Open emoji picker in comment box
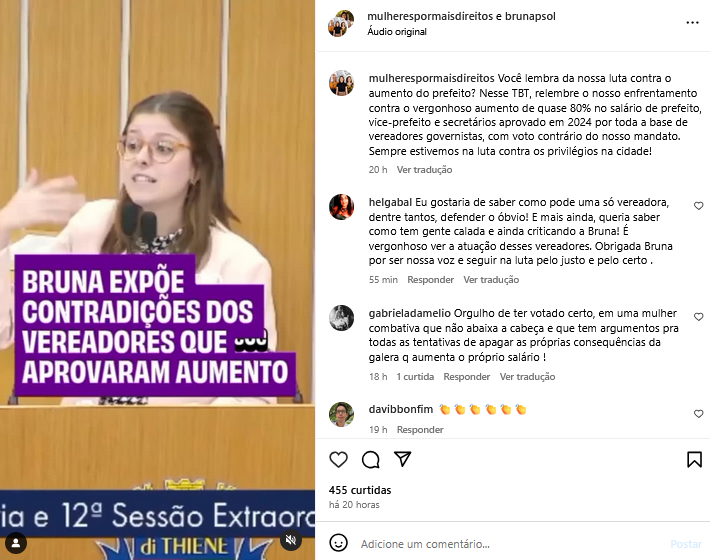This screenshot has height=560, width=710. point(338,542)
